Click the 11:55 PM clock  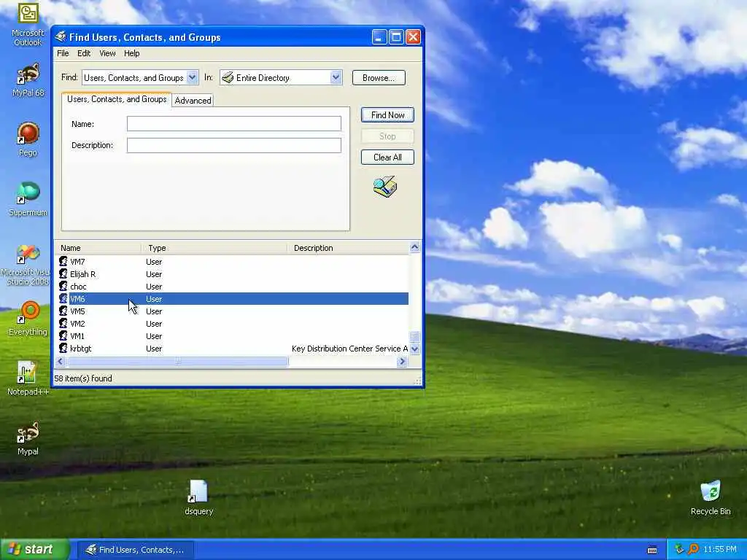tap(719, 550)
